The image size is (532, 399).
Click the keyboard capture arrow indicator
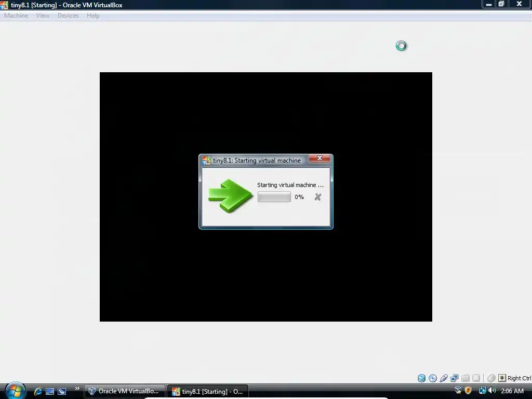[x=502, y=378]
